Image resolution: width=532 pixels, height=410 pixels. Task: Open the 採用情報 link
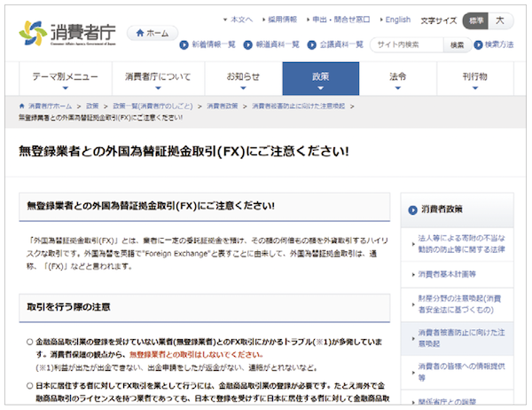click(282, 20)
